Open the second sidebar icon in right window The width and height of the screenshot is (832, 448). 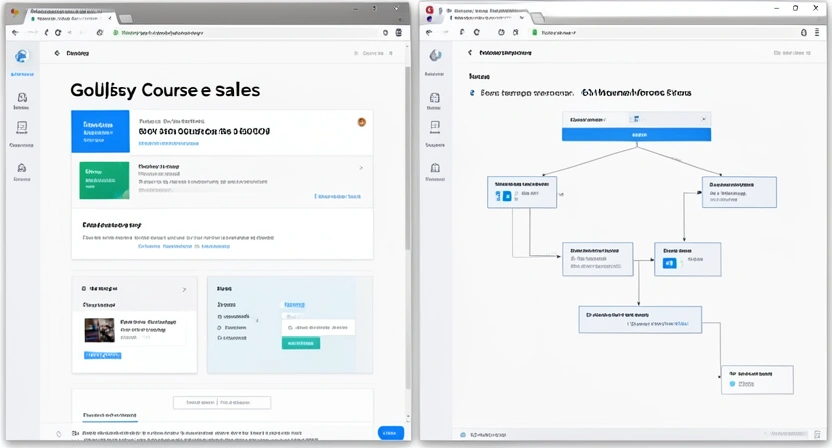coord(435,98)
